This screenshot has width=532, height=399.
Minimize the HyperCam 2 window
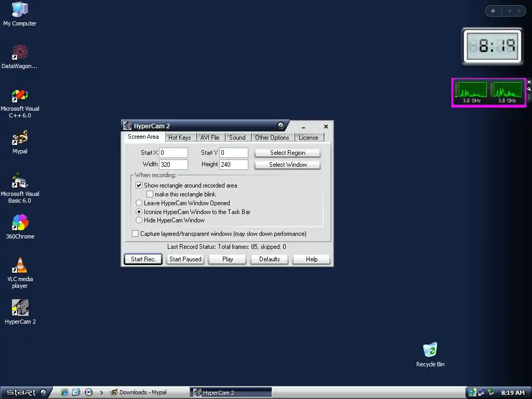303,127
